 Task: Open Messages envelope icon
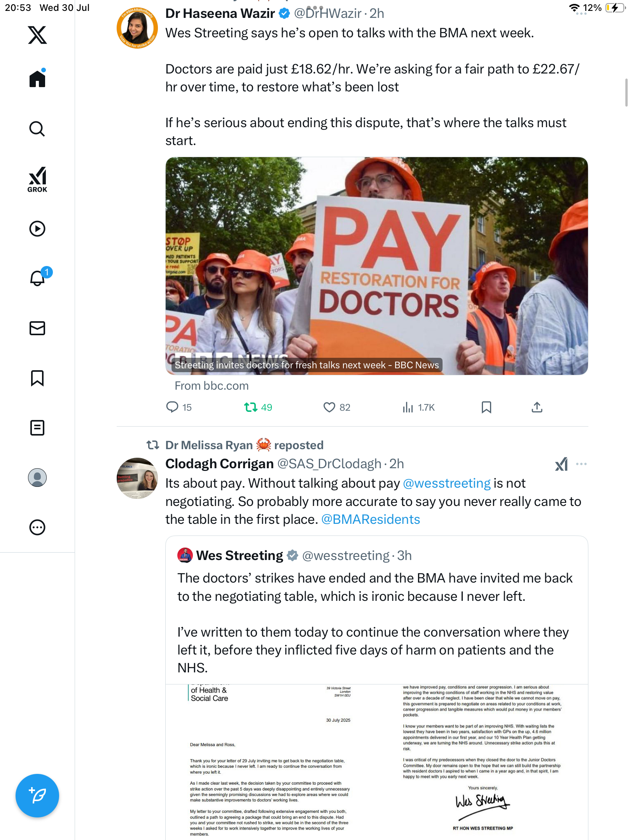click(37, 328)
